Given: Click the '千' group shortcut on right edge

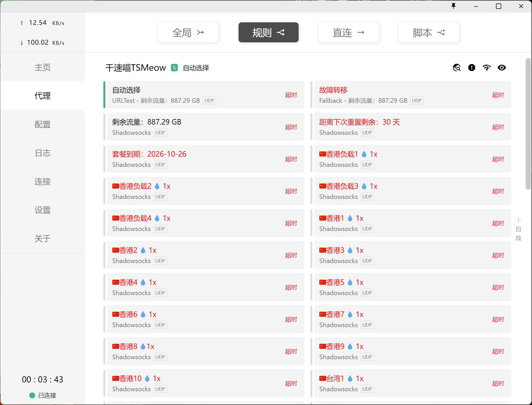Looking at the screenshot, I should coord(519,220).
